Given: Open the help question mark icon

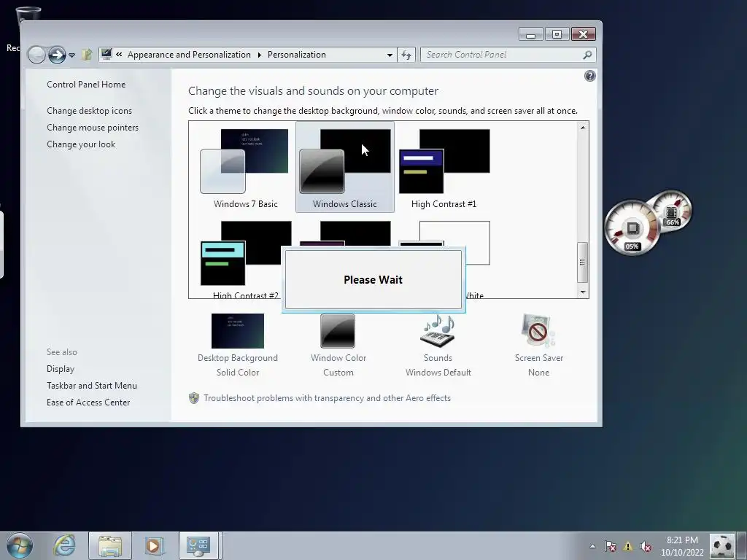Looking at the screenshot, I should pos(589,76).
